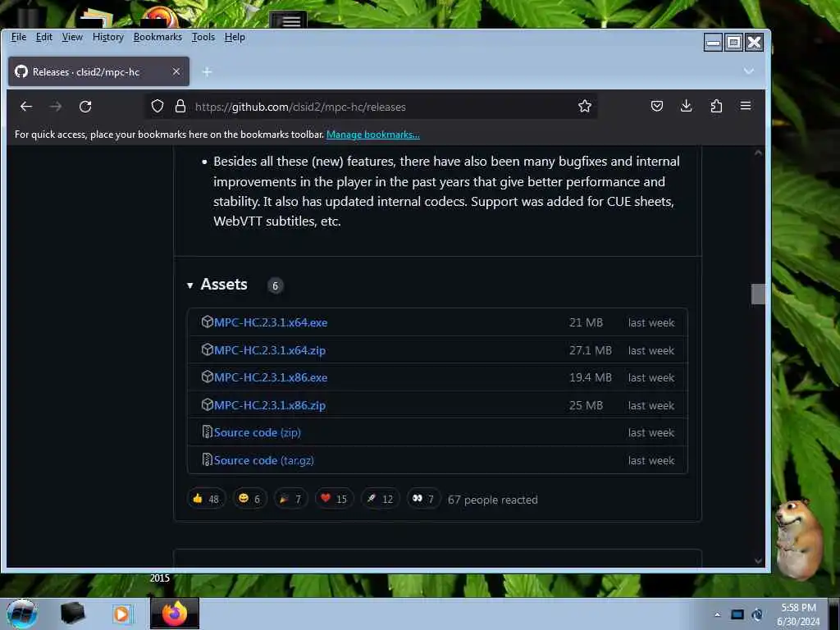The height and width of the screenshot is (630, 840).
Task: Click the Firefox taskbar icon
Action: (x=175, y=614)
